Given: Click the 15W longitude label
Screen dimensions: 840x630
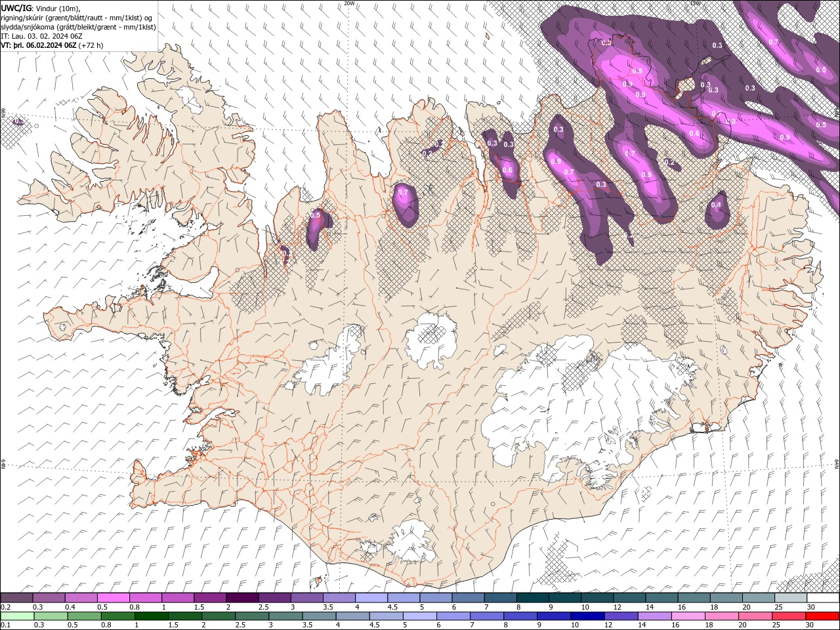Looking at the screenshot, I should click(x=695, y=3).
